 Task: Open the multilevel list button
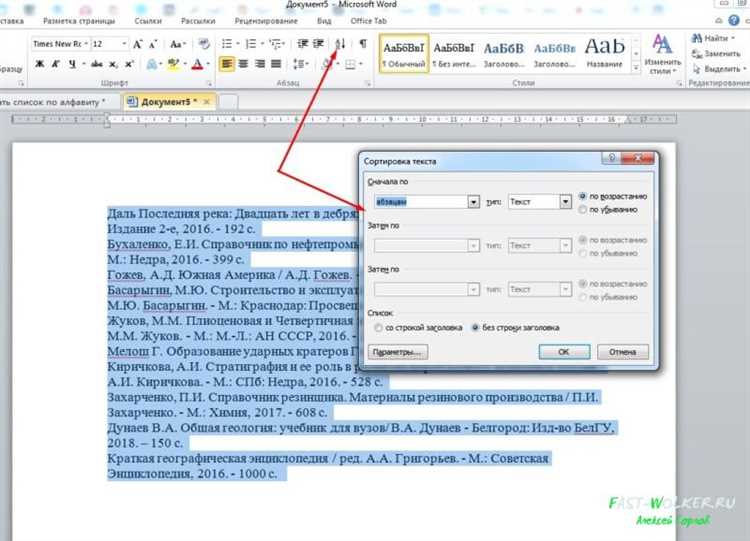(276, 44)
